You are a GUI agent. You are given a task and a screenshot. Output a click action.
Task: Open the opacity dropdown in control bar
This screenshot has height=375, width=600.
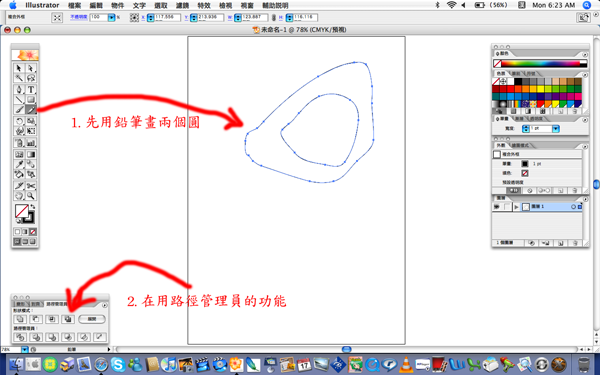click(x=111, y=18)
